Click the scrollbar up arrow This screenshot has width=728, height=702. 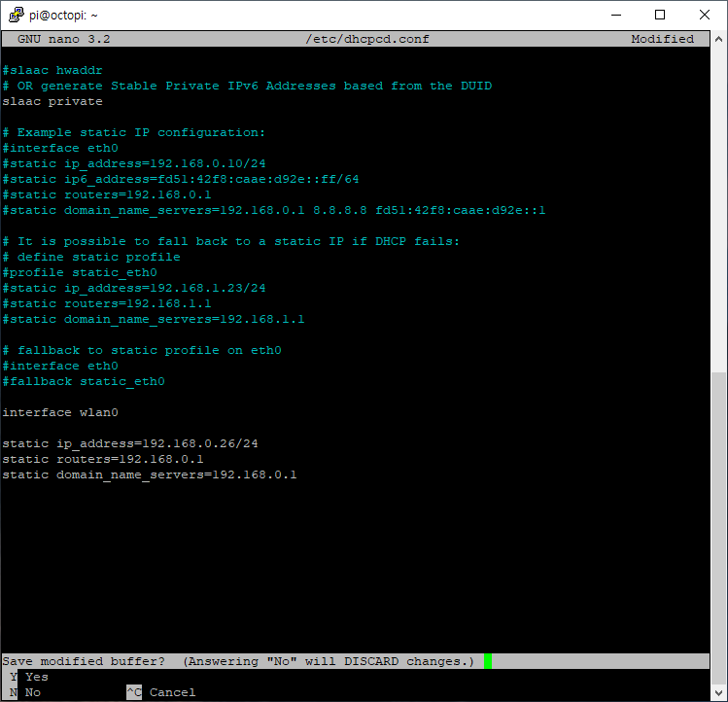click(x=718, y=39)
